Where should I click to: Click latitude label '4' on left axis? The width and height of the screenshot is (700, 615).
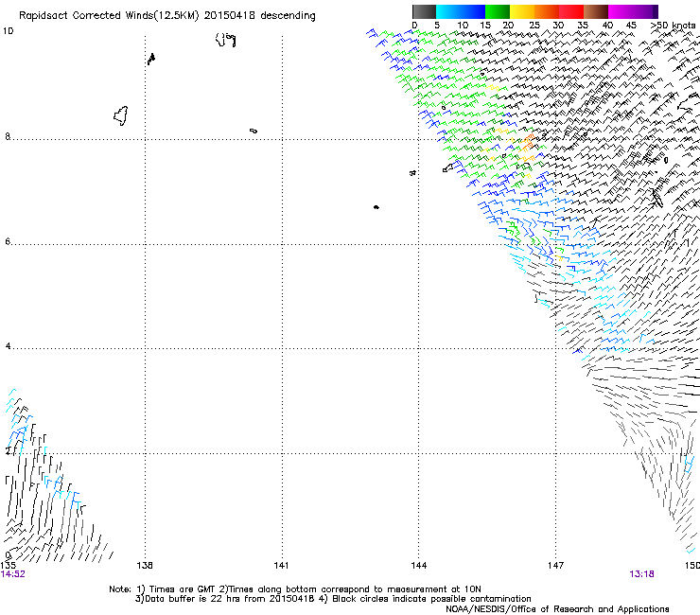click(x=8, y=346)
